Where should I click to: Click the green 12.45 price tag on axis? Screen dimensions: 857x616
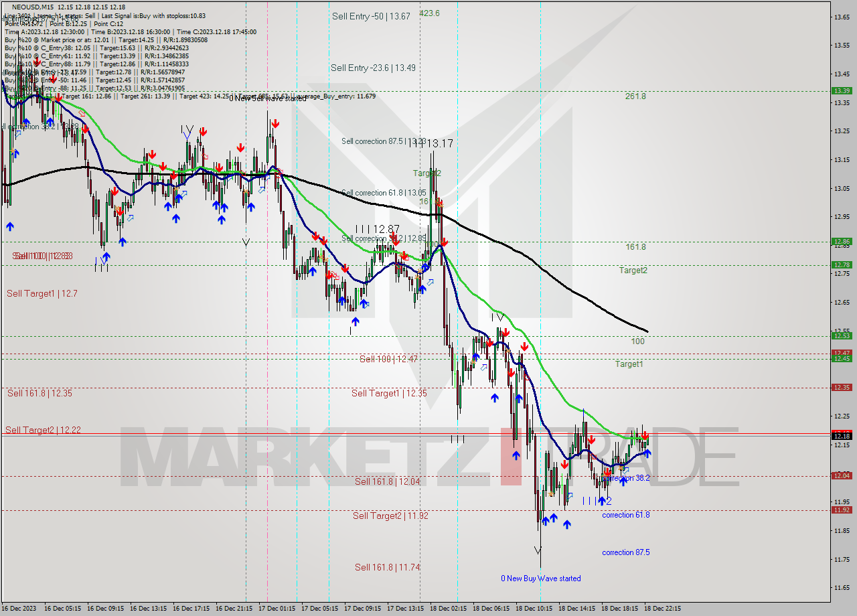tap(842, 359)
